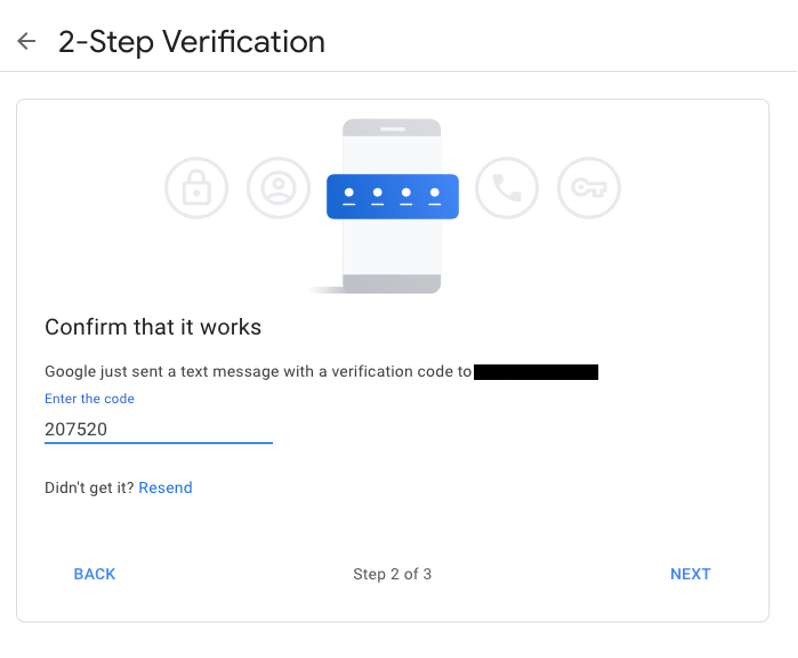Screen dimensions: 798x658
Task: Click the Enter the code label
Action: pos(89,399)
